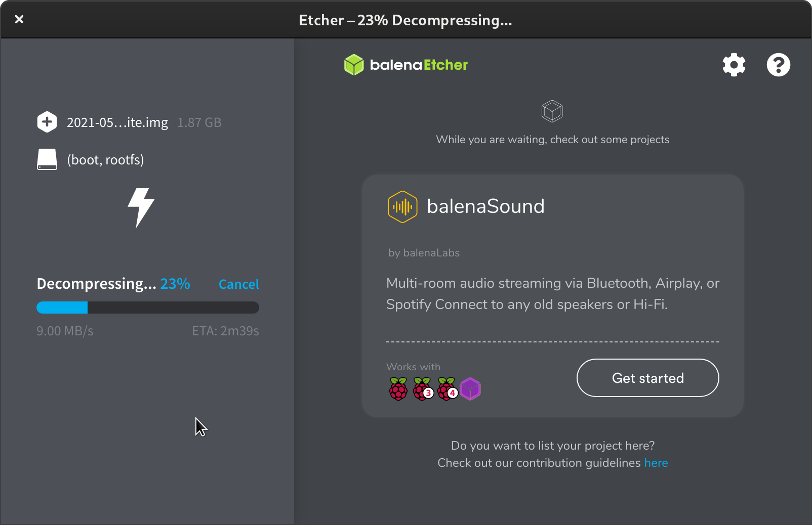812x525 pixels.
Task: Click the decompressing progress bar
Action: (x=148, y=308)
